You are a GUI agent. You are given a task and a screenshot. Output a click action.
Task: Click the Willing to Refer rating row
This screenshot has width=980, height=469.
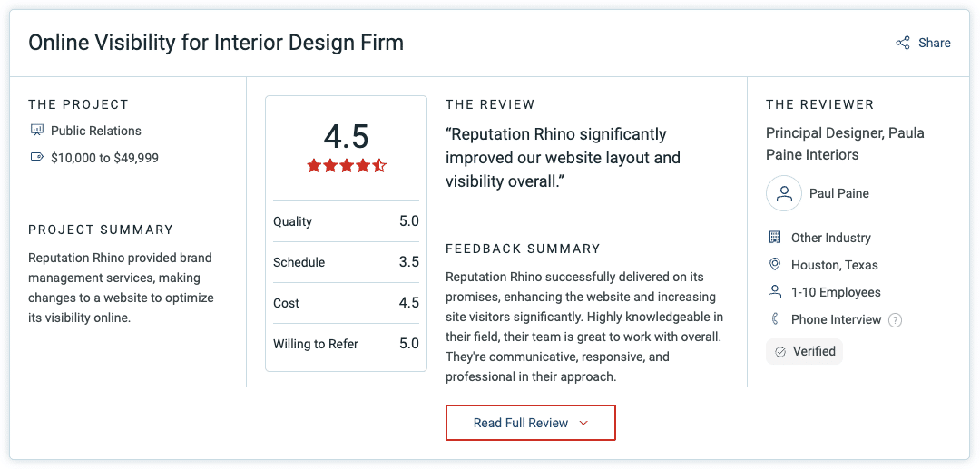coord(347,344)
